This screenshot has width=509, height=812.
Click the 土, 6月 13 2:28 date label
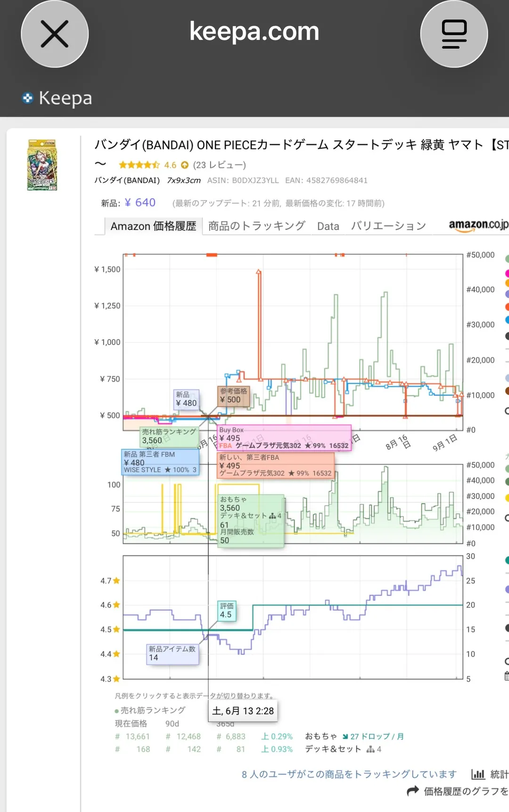point(243,711)
